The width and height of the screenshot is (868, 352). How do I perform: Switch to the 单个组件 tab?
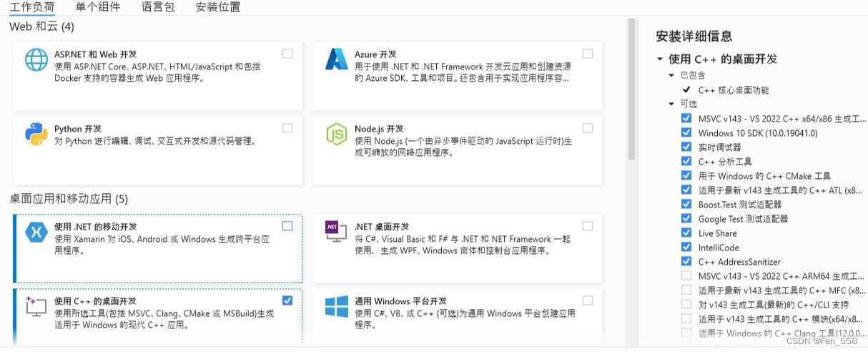(x=98, y=7)
